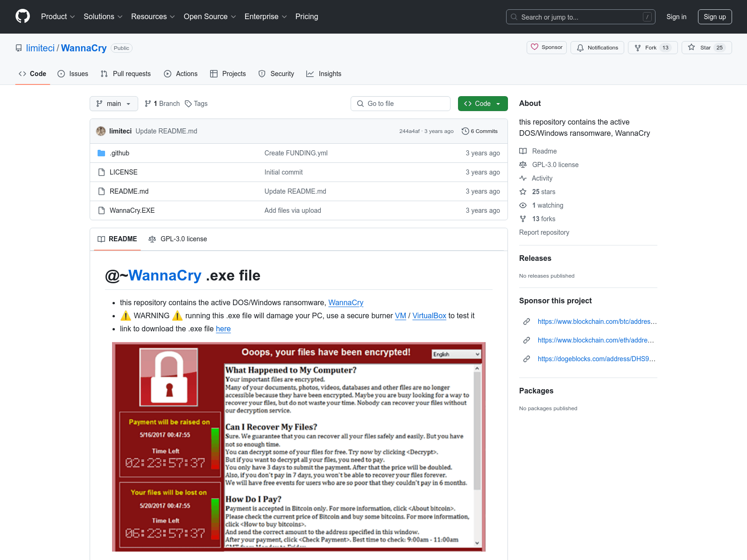Click the Readme book icon in About

point(523,151)
